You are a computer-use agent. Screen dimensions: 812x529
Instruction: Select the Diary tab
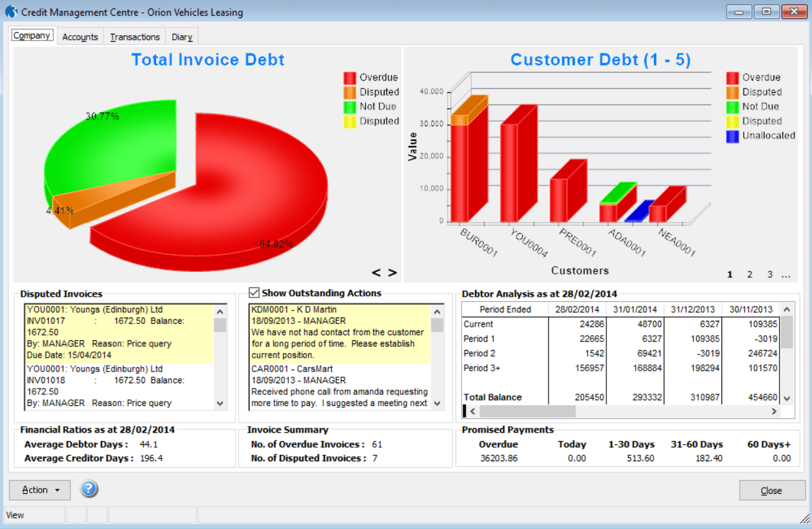182,37
